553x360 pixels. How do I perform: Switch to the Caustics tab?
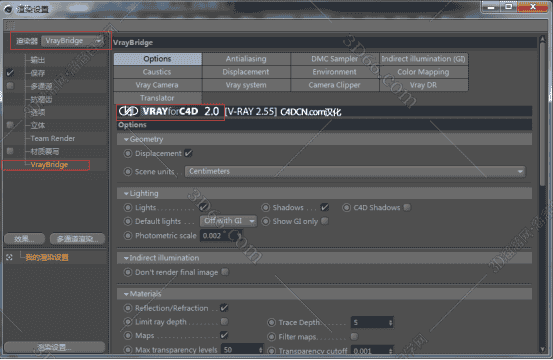[157, 72]
